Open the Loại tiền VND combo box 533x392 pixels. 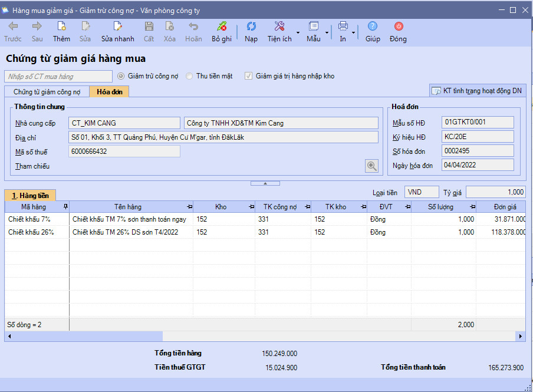point(422,192)
